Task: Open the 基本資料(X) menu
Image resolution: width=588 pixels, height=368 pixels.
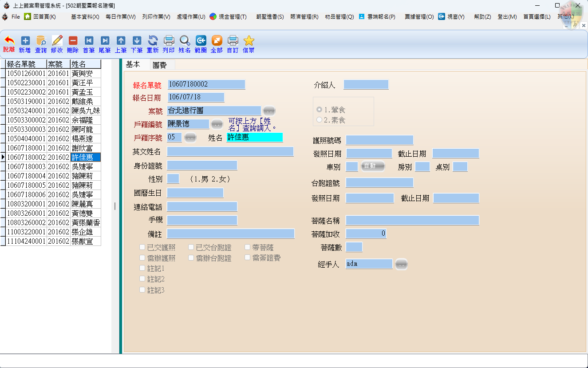Action: point(85,17)
